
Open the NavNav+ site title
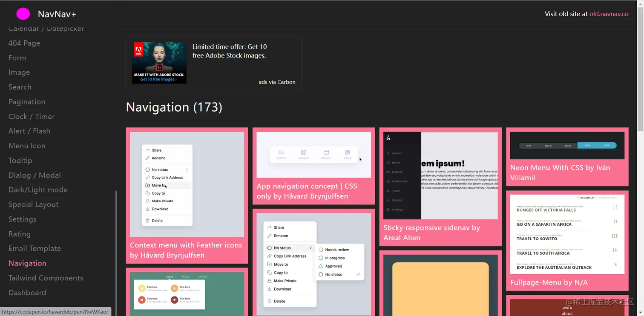(57, 14)
